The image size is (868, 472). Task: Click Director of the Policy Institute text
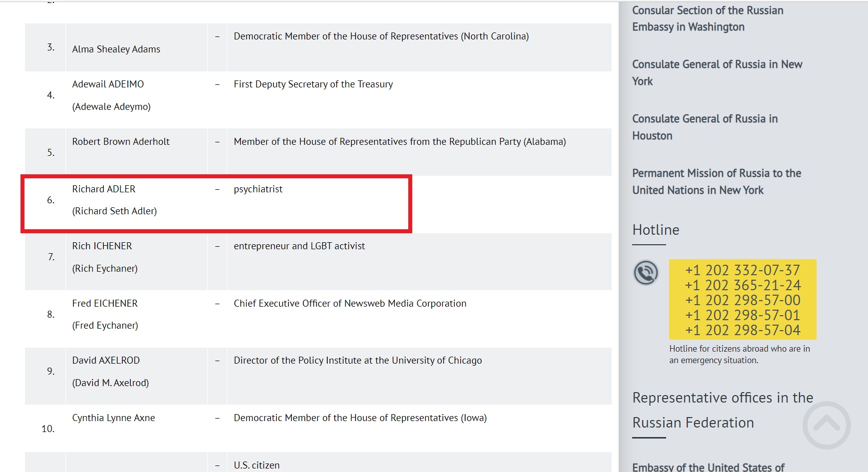(358, 360)
